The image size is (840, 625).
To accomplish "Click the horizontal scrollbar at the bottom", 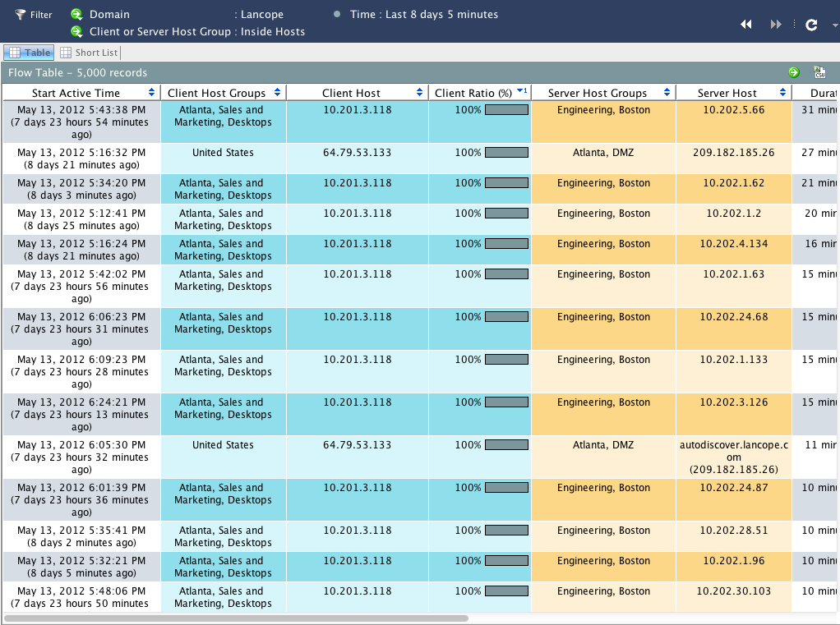I will pyautogui.click(x=236, y=618).
